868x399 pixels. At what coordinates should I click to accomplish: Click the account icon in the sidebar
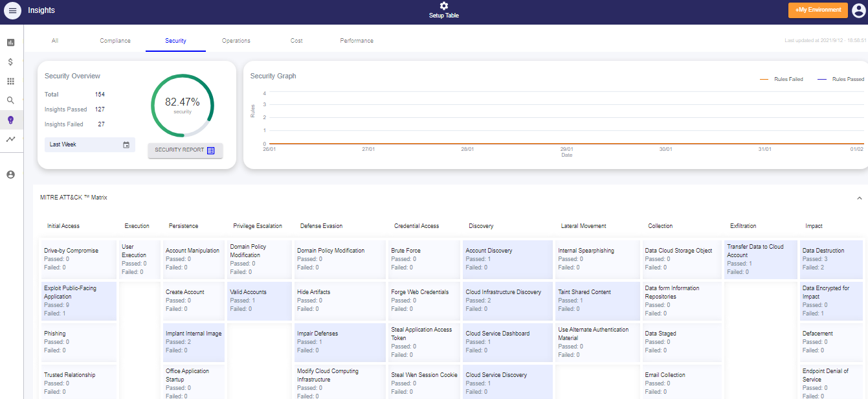pos(10,174)
